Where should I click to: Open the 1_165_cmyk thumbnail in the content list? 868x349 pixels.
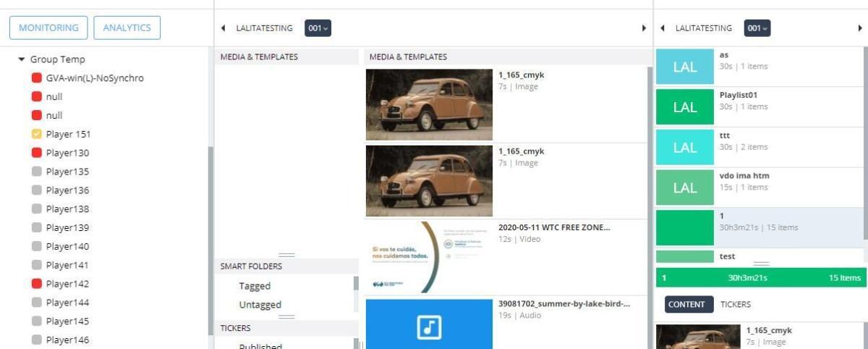[x=698, y=337]
